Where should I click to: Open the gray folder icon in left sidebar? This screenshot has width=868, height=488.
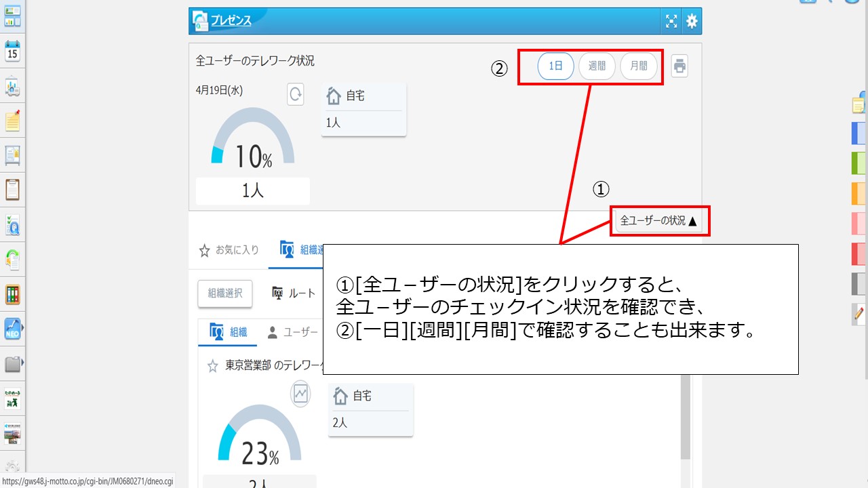[x=12, y=364]
